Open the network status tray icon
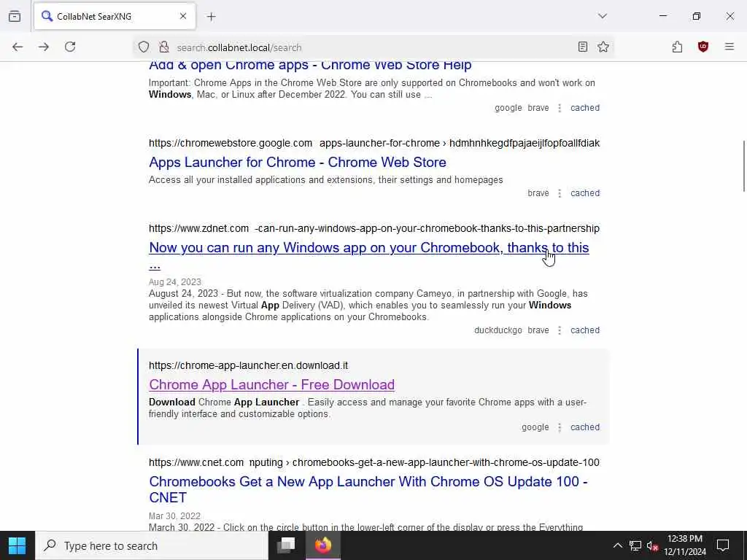 [x=635, y=545]
